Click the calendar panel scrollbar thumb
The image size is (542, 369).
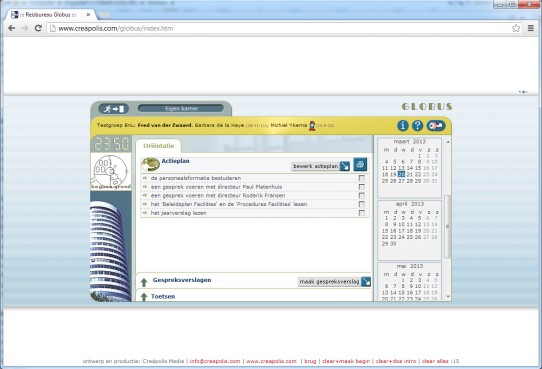(448, 226)
